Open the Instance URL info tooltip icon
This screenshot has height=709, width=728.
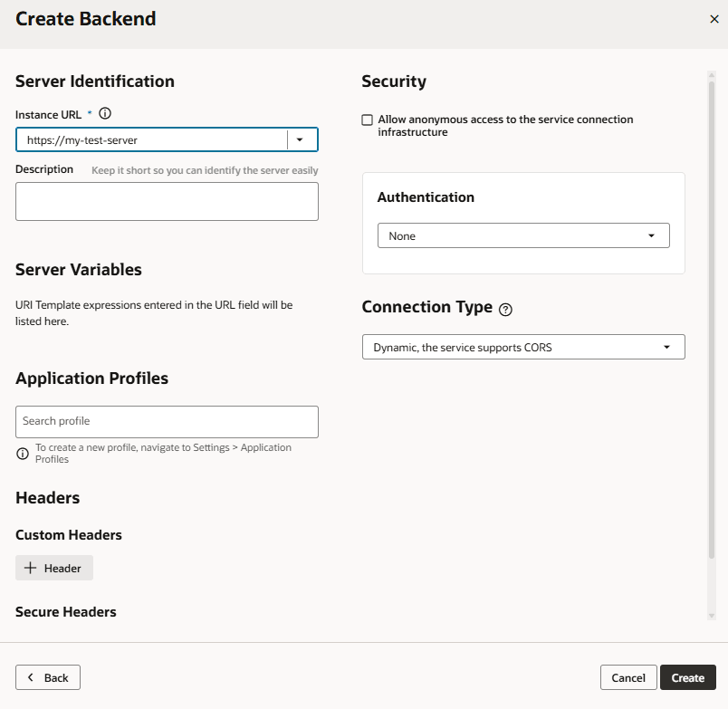pos(106,114)
